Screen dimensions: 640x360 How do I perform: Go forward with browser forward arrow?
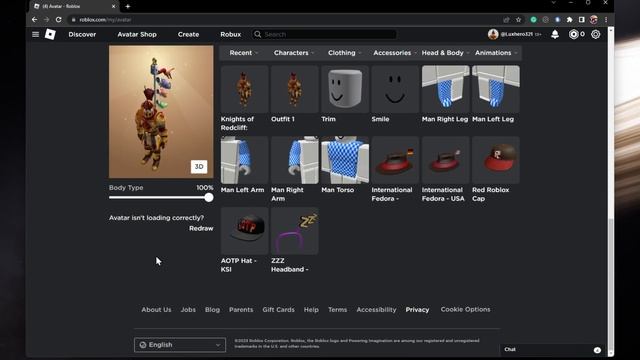[46, 20]
